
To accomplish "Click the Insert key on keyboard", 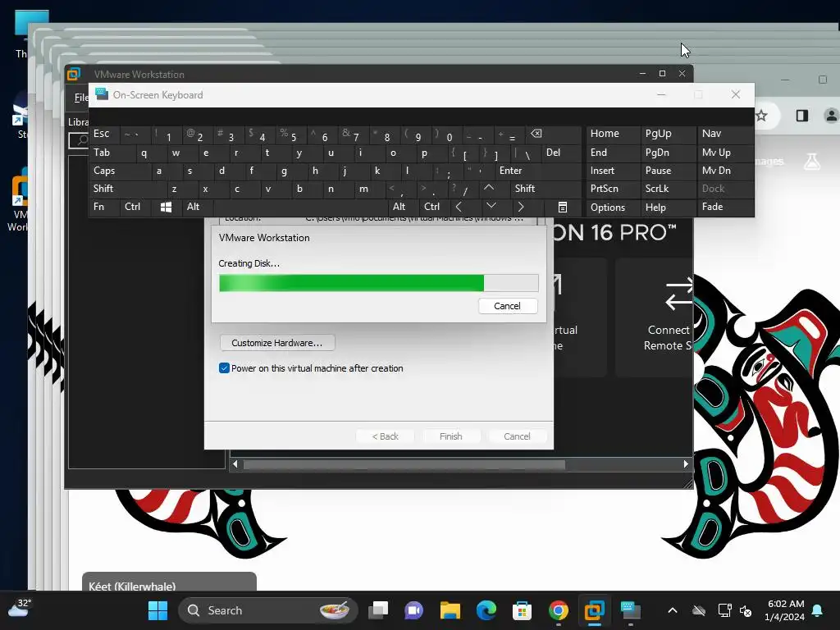I will (x=613, y=171).
